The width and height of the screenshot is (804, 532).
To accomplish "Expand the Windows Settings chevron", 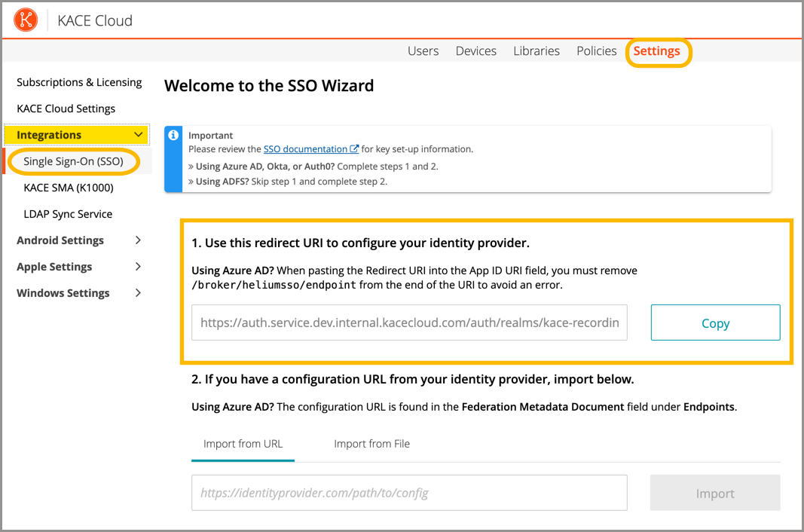I will (138, 293).
